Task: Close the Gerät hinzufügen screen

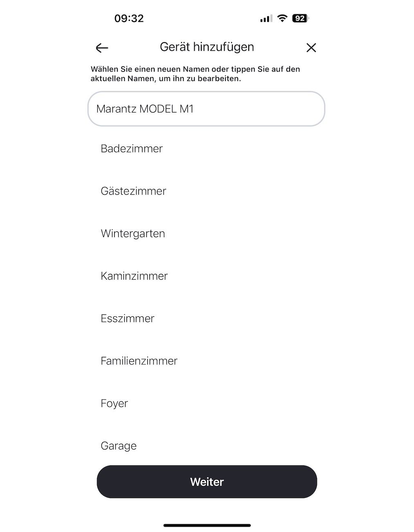Action: point(311,48)
